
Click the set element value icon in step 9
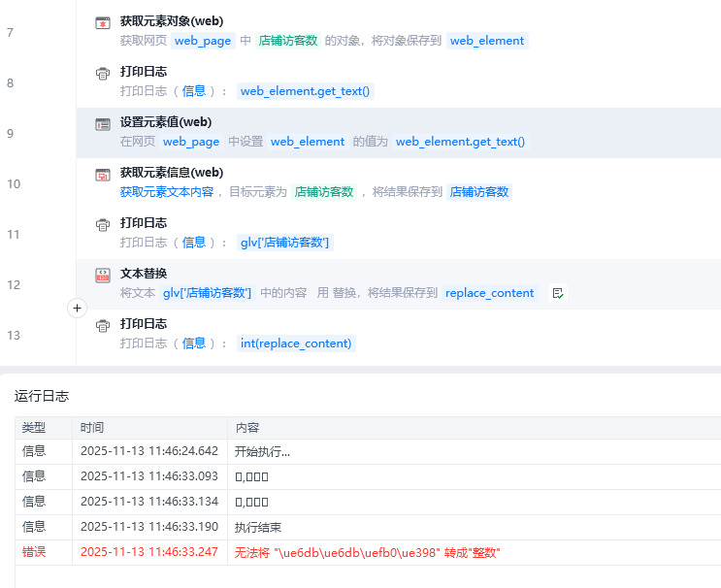tap(103, 124)
